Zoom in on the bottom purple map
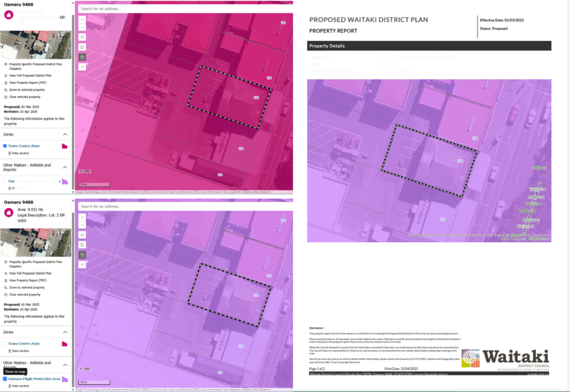 (82, 218)
